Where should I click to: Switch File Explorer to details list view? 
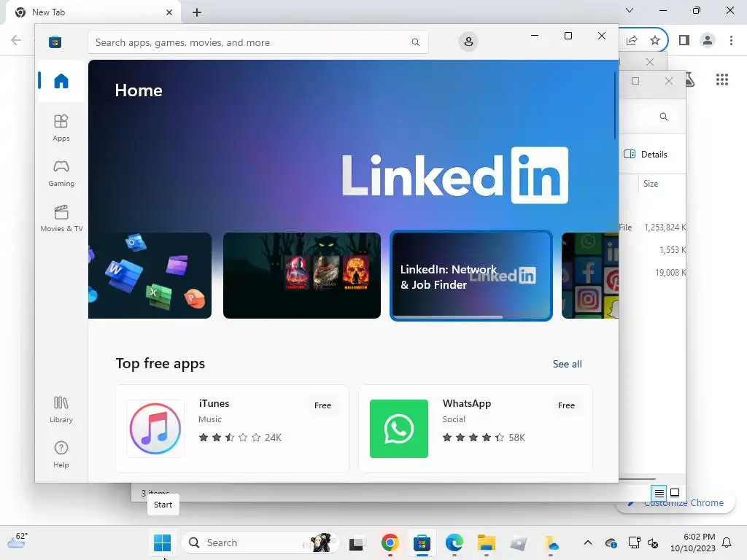(x=659, y=494)
